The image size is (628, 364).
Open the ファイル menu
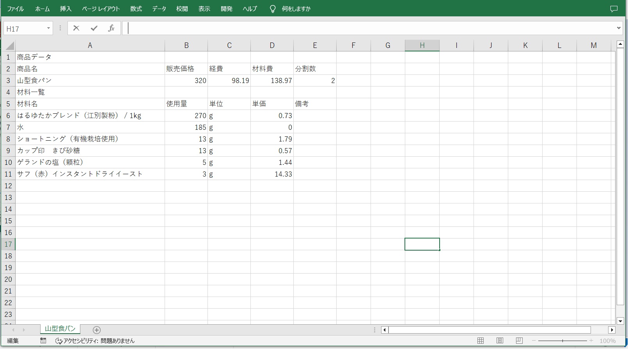[16, 9]
